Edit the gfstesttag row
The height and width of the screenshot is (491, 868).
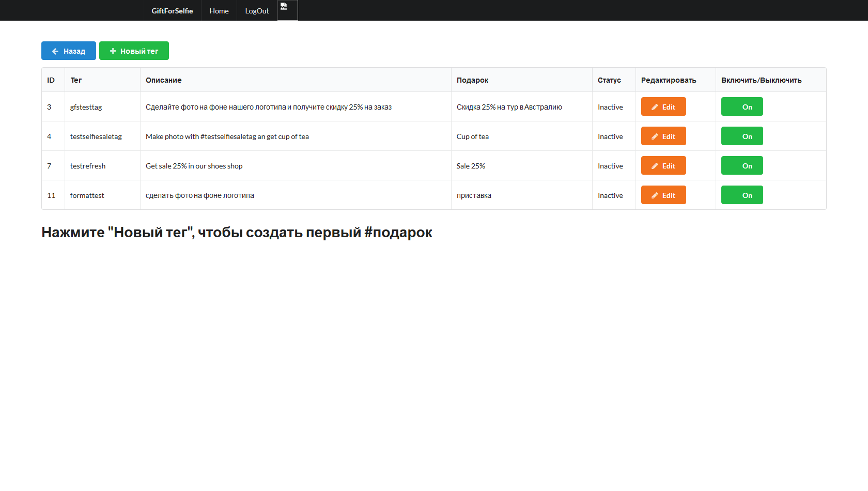click(663, 107)
